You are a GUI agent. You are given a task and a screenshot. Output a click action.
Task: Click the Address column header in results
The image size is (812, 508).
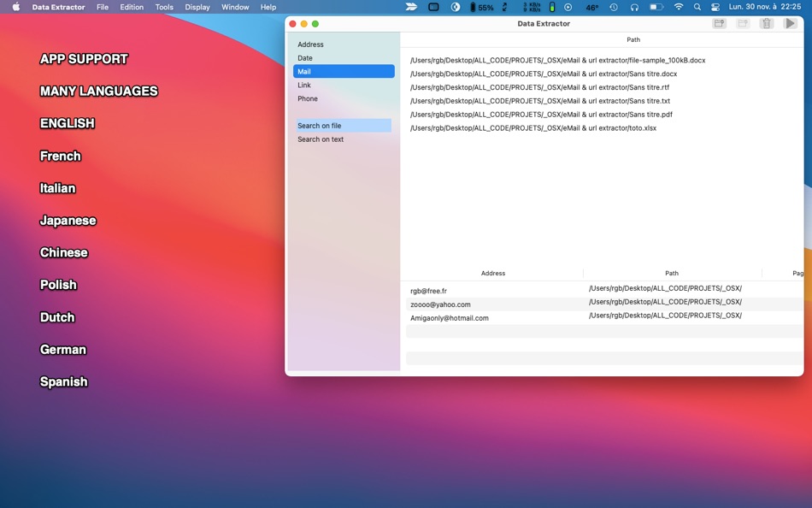tap(493, 273)
